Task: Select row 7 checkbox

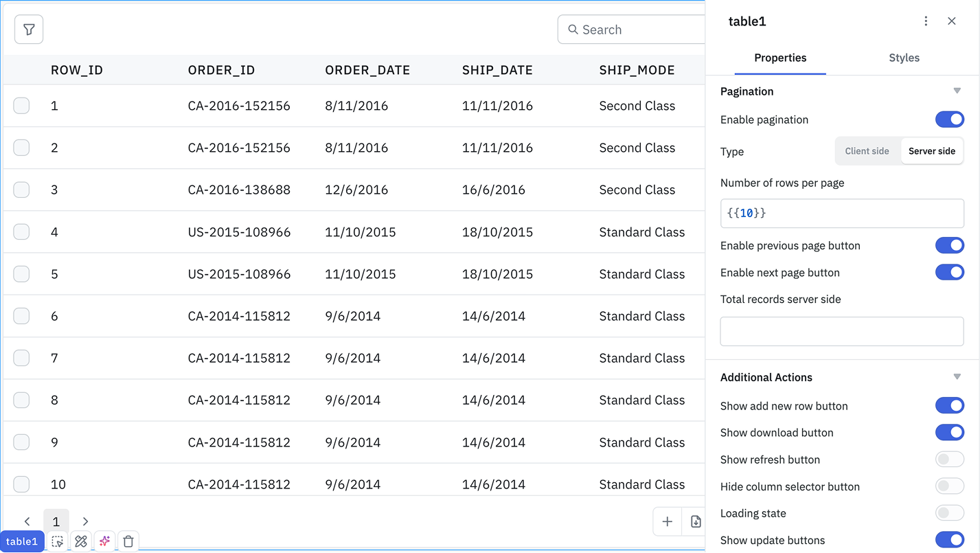Action: (21, 358)
